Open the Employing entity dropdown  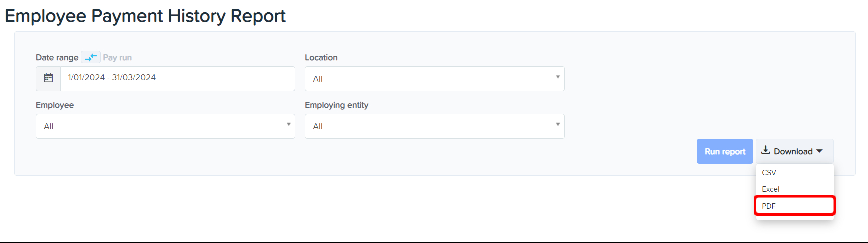tap(434, 126)
